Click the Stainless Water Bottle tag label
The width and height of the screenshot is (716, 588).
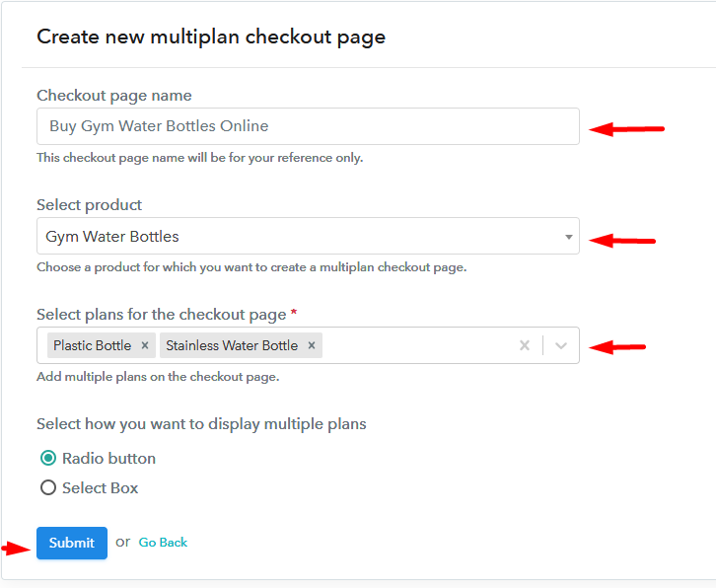(232, 345)
